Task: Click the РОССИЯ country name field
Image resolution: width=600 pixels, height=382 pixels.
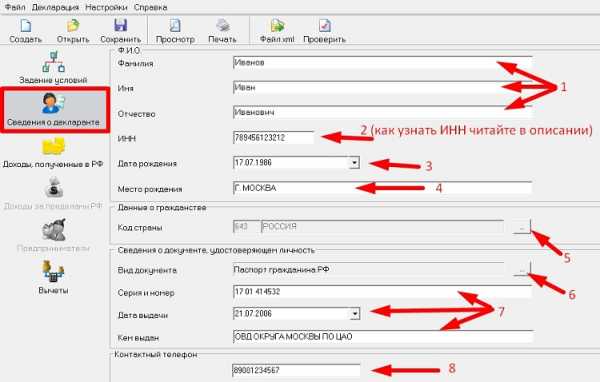Action: tap(382, 227)
